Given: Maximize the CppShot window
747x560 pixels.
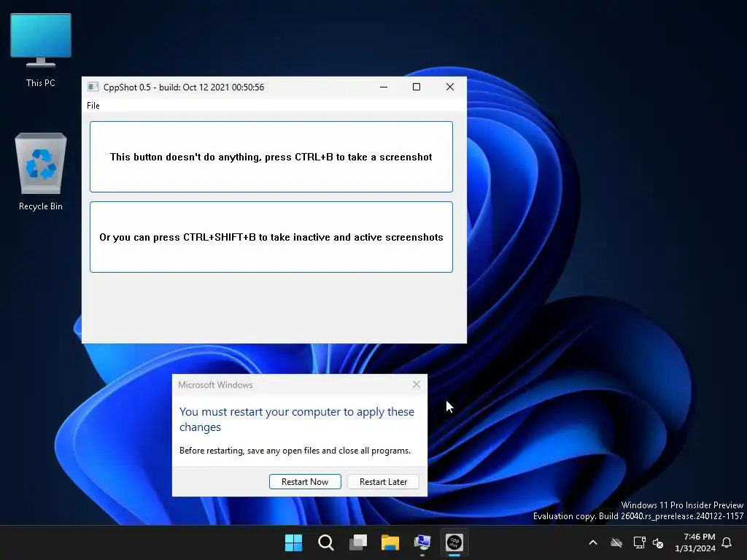Looking at the screenshot, I should (417, 87).
